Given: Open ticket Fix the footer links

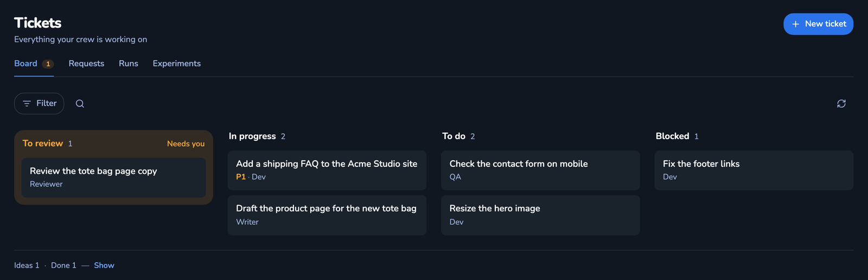Looking at the screenshot, I should [754, 170].
